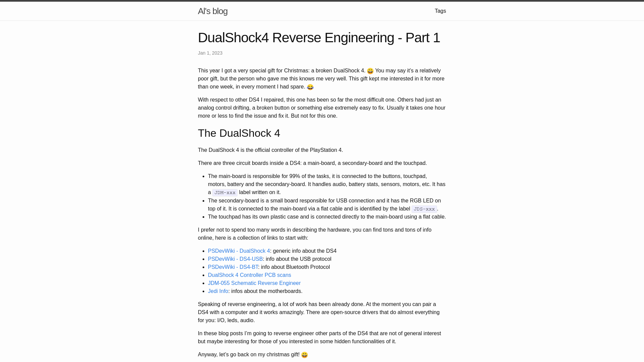
Task: Click the 'Al's blog' home link
Action: (213, 11)
